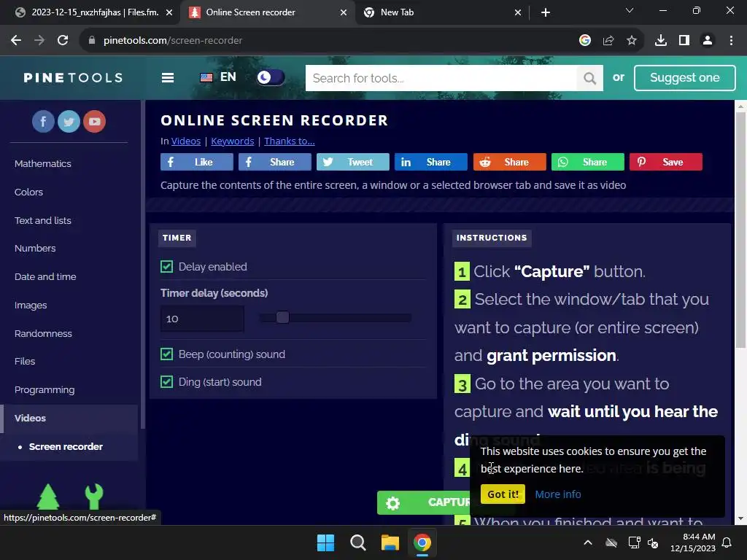Toggle Chrome side panel icon

coord(684,41)
